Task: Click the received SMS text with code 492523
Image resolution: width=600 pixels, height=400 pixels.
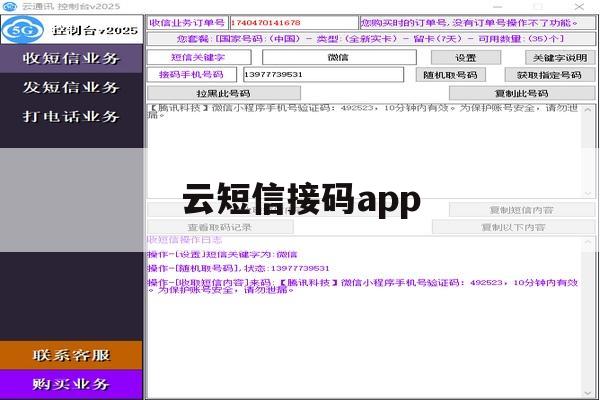Action: [x=363, y=111]
